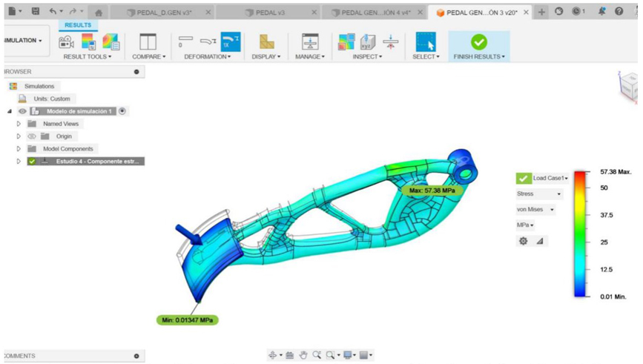
Task: Toggle the Origin folder eye icon
Action: point(32,136)
